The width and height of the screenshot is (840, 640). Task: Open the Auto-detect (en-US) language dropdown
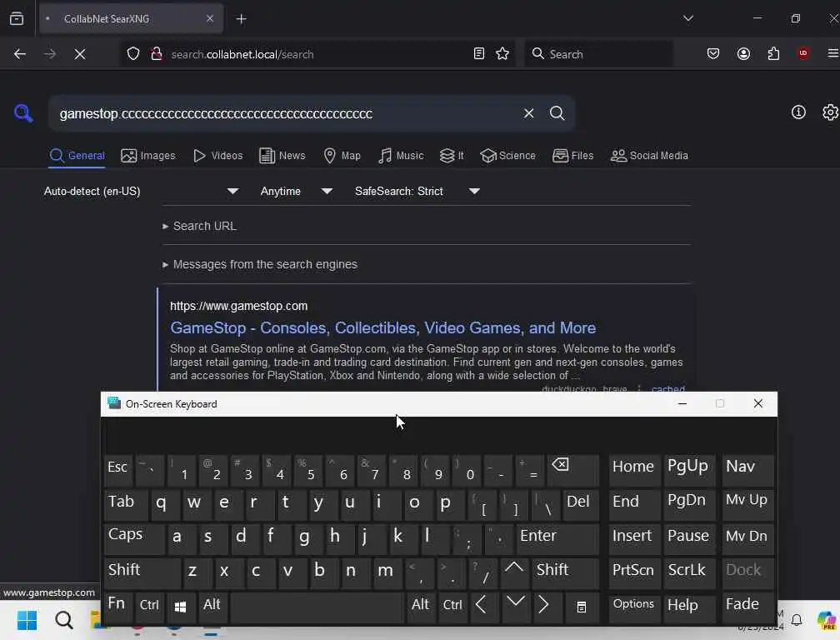click(x=141, y=191)
